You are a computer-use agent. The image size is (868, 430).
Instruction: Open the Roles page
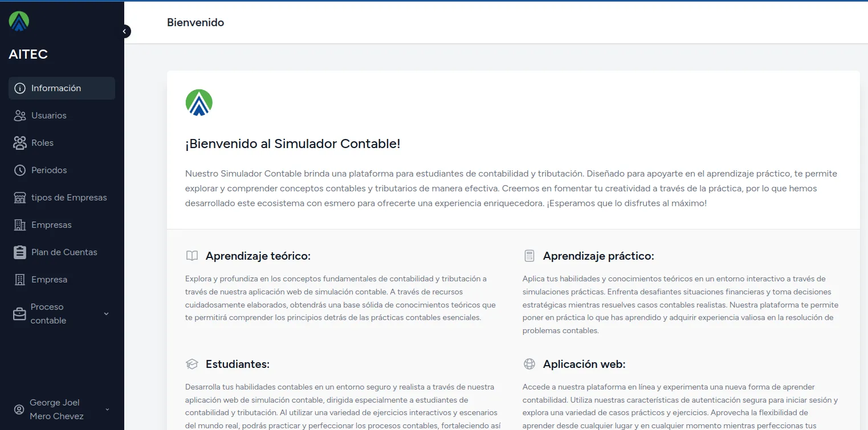[x=62, y=143]
